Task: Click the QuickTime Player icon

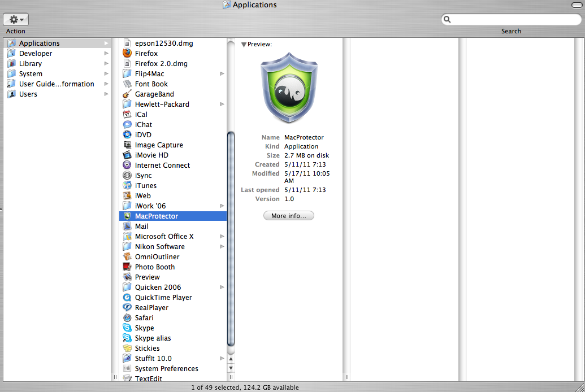Action: (127, 297)
